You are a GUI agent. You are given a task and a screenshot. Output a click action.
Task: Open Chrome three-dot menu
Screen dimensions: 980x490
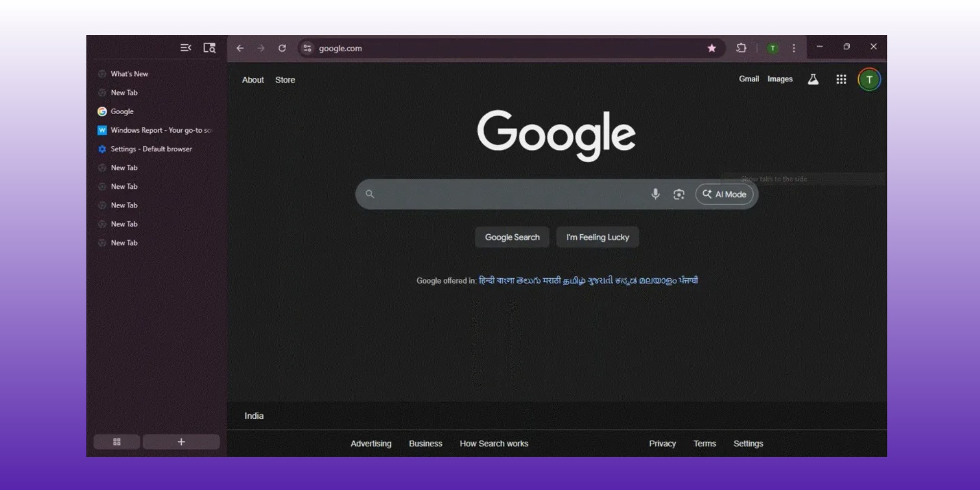(x=794, y=48)
